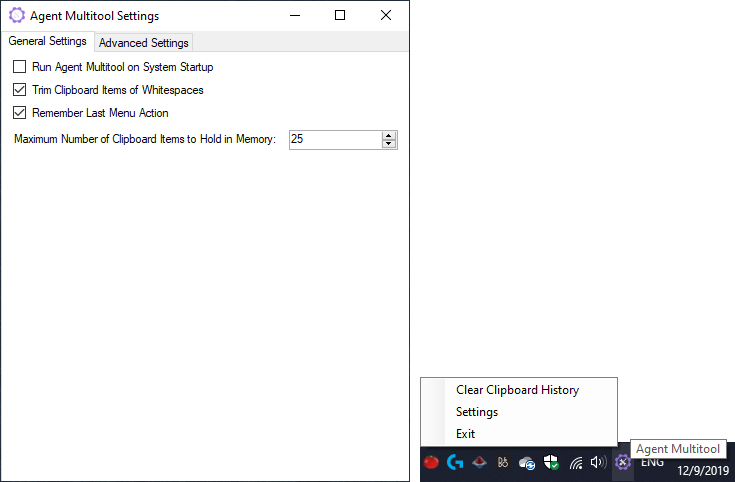The image size is (735, 482).
Task: Select the General Settings tab
Action: point(47,41)
